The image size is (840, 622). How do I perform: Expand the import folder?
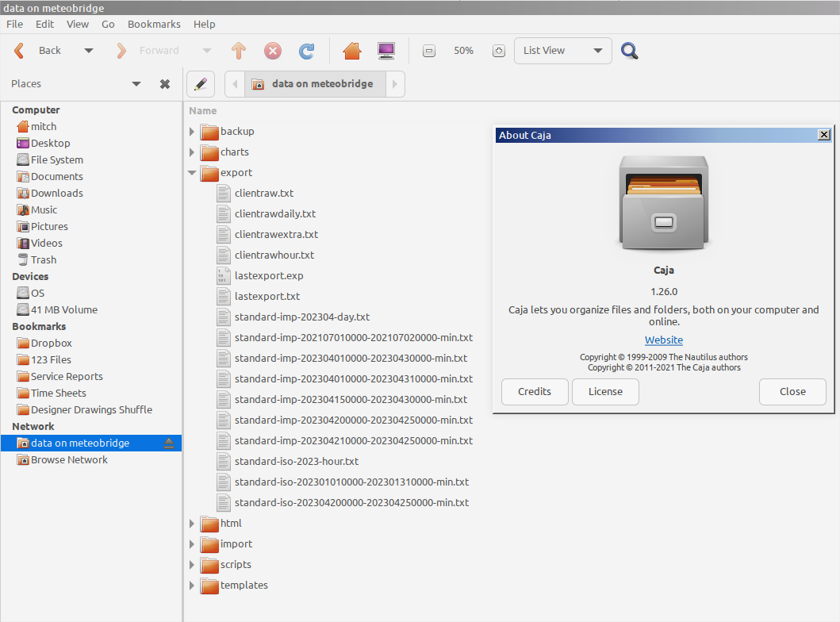pos(192,544)
